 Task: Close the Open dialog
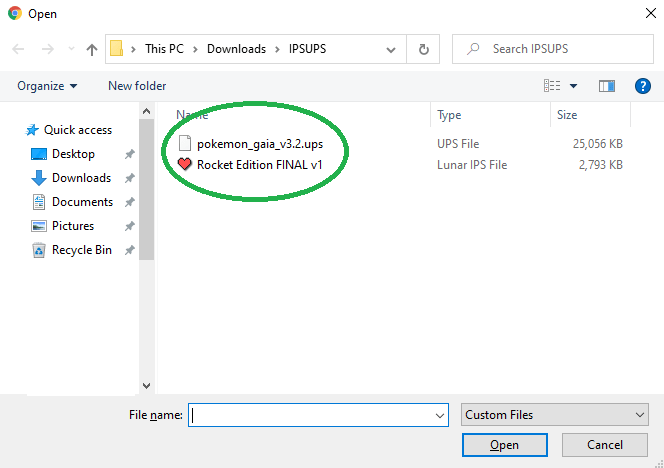tap(650, 13)
